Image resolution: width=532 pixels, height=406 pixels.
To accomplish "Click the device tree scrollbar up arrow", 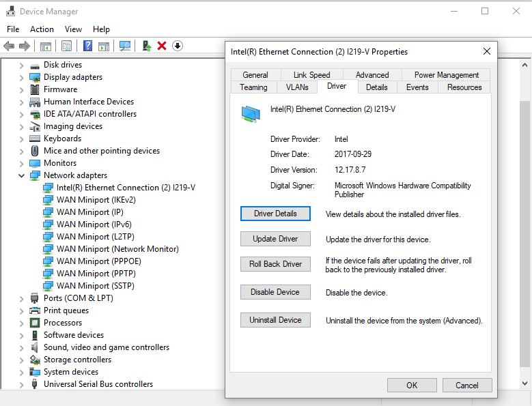I will (524, 65).
